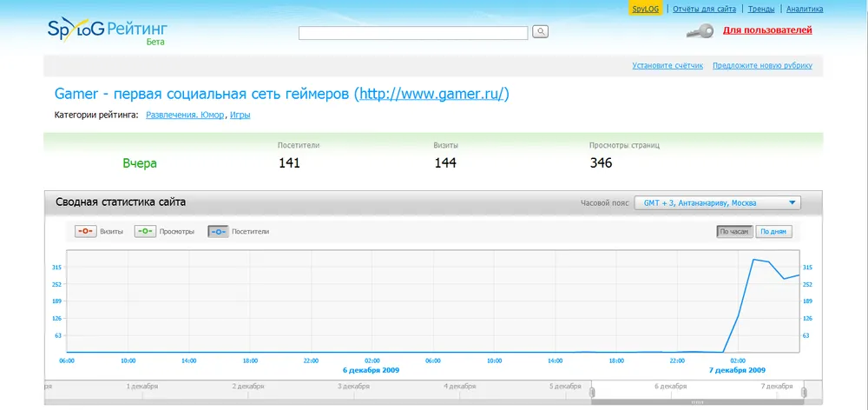The image size is (868, 410).
Task: Click Для пользователей login link
Action: (767, 30)
